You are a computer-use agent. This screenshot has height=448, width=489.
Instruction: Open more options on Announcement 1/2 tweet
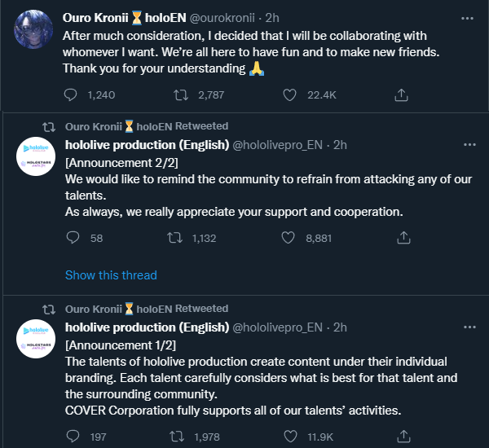pos(469,327)
